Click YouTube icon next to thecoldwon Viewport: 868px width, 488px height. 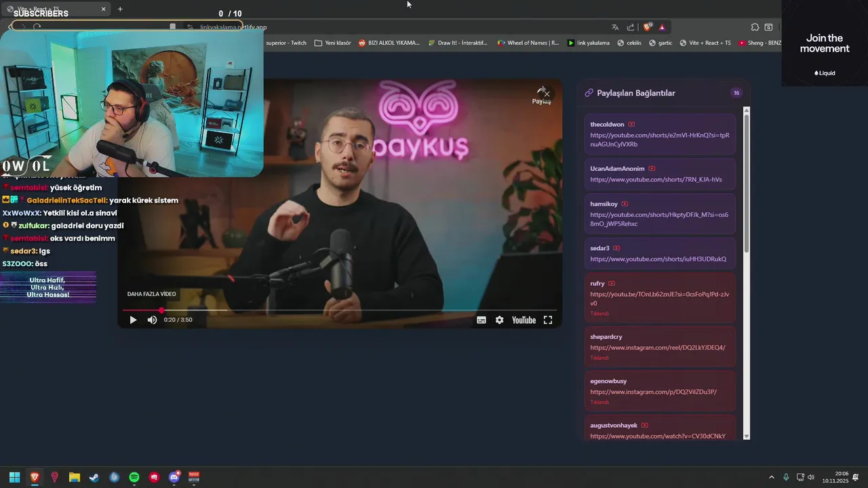click(x=631, y=125)
